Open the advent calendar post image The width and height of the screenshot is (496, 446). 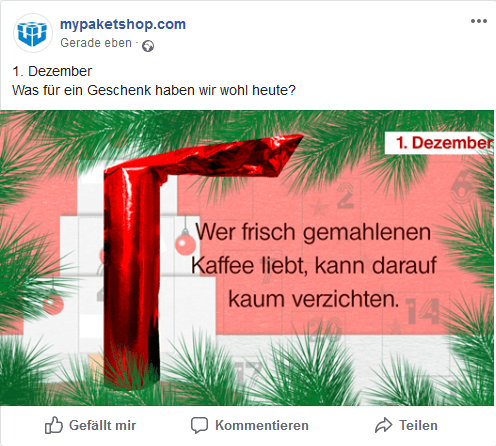point(247,258)
